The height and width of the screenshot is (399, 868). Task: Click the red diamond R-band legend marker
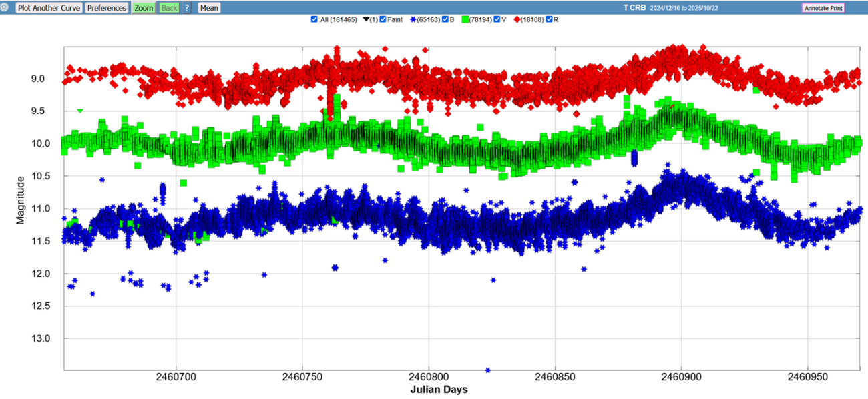515,19
